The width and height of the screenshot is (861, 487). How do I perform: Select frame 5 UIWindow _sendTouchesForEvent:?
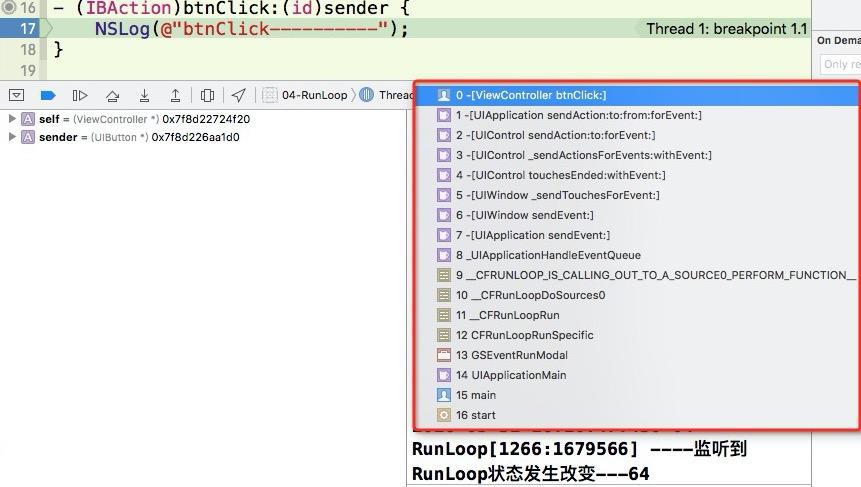[637, 195]
